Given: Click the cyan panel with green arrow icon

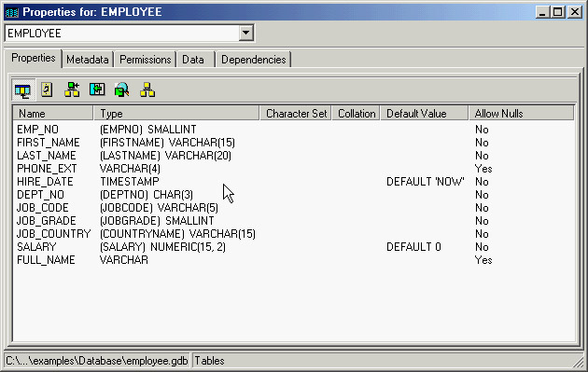Looking at the screenshot, I should click(x=97, y=90).
